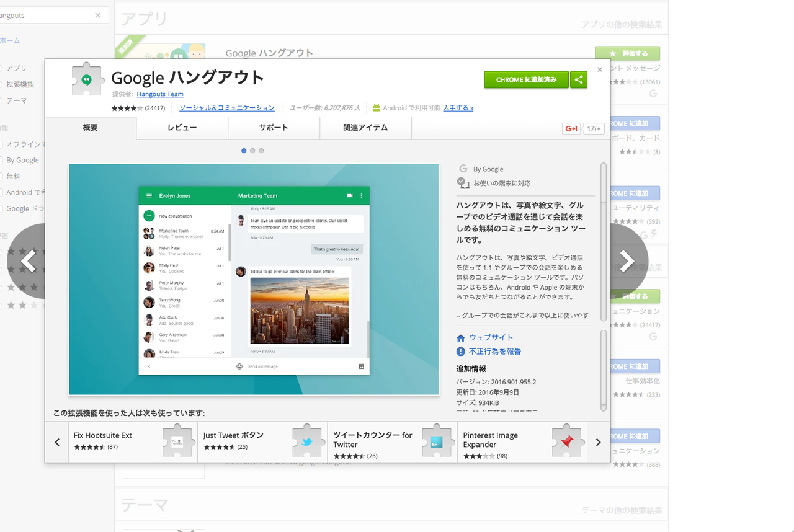Select the last screenshot carousel dot
794x532 pixels.
click(261, 151)
